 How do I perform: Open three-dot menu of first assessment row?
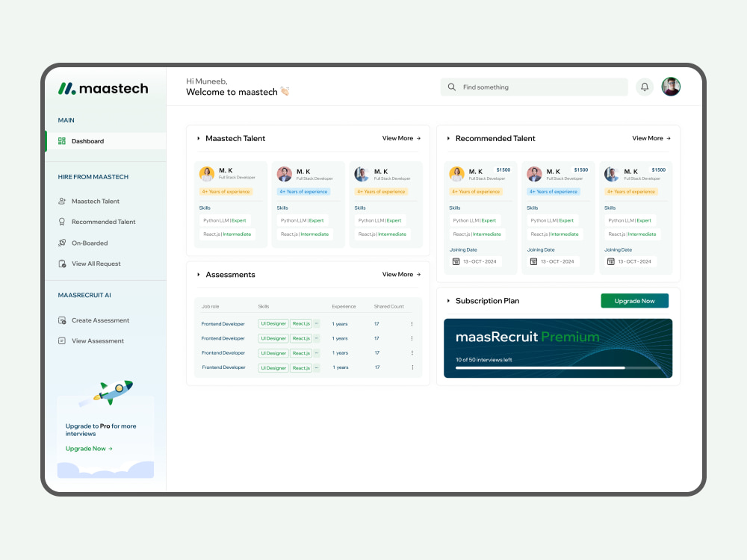click(x=412, y=324)
